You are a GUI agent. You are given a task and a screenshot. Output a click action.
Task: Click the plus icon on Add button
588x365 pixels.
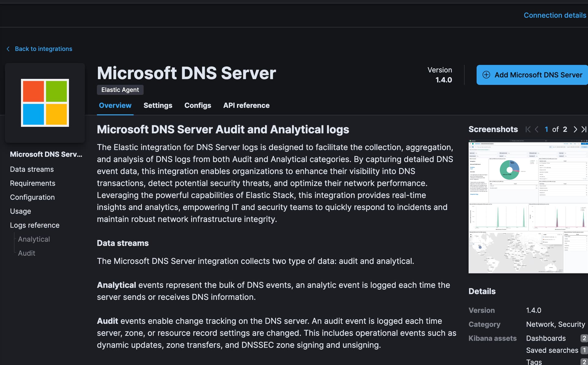click(486, 75)
